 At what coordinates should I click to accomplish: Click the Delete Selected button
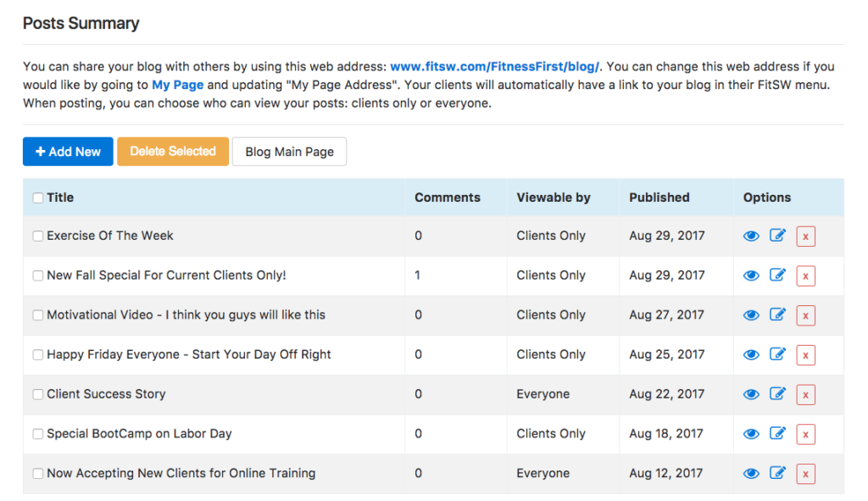point(173,152)
